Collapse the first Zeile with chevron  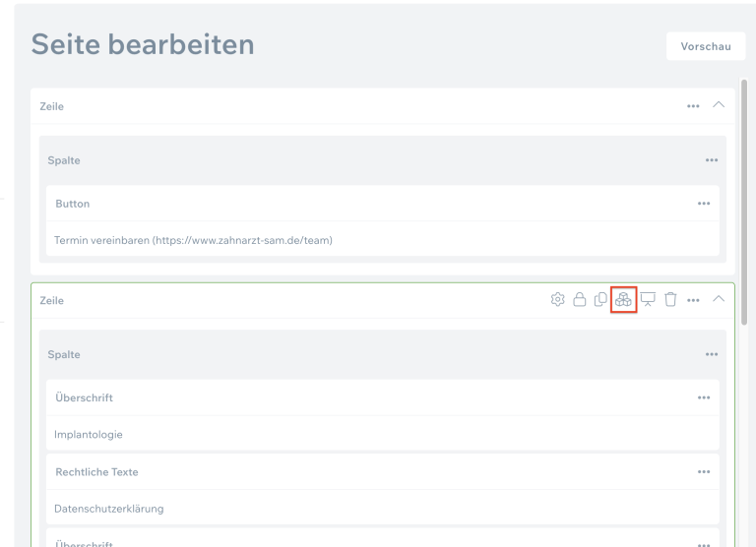(x=719, y=105)
